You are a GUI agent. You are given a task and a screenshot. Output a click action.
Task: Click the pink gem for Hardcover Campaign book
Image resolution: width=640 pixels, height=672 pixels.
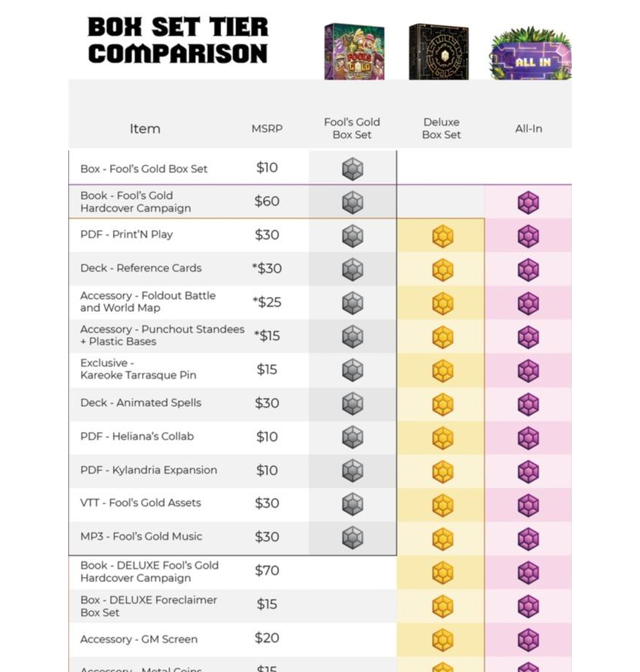pyautogui.click(x=528, y=203)
